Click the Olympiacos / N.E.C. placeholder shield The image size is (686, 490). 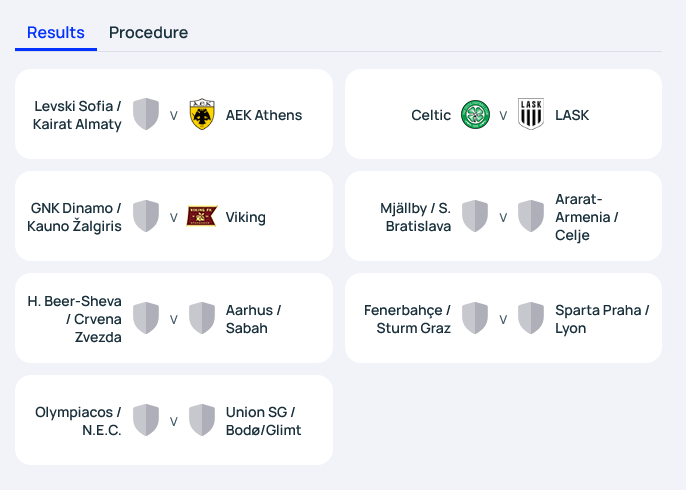pos(146,420)
